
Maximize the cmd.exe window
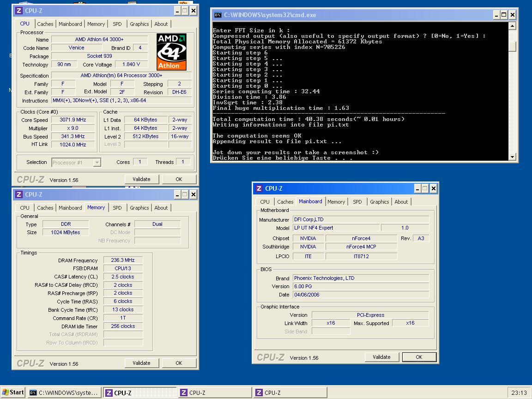coord(504,15)
